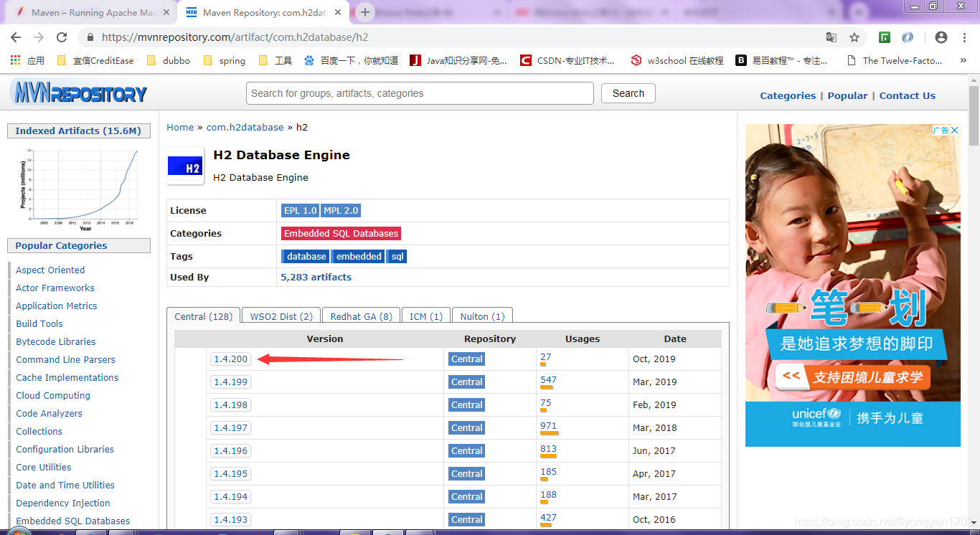Open the Aspect Oriented category

coord(50,270)
